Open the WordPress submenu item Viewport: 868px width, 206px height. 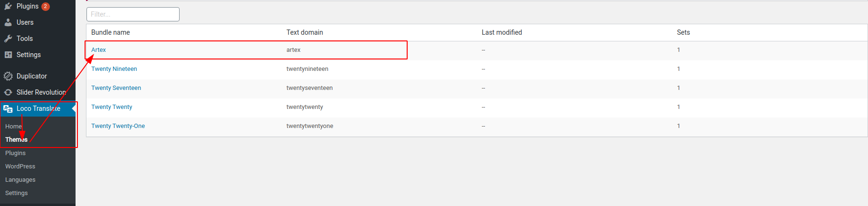pyautogui.click(x=20, y=167)
